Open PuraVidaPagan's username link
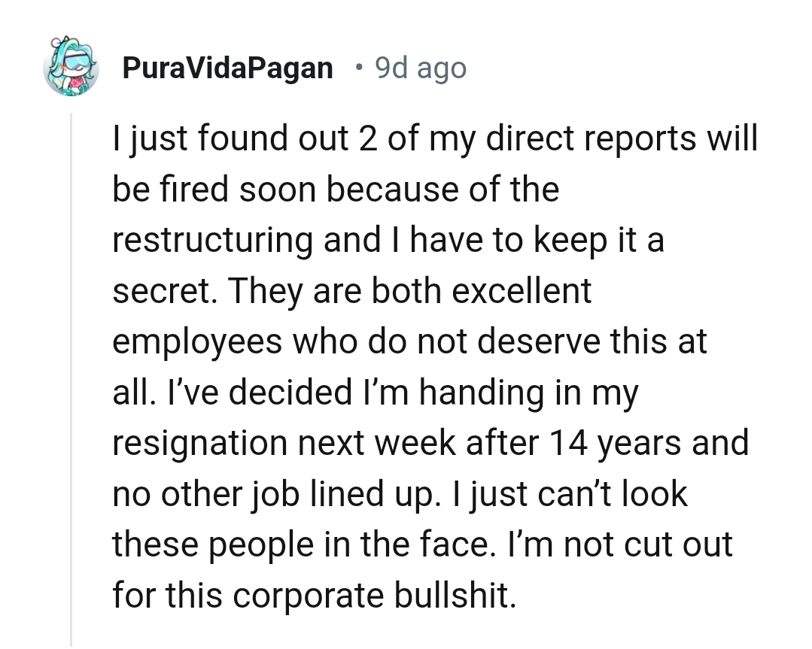Screen dimensions: 812x649 [227, 67]
